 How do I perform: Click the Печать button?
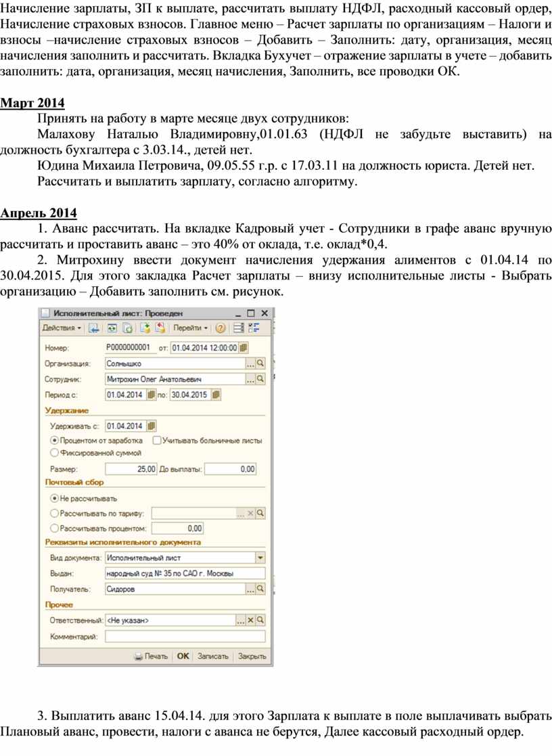tap(151, 657)
